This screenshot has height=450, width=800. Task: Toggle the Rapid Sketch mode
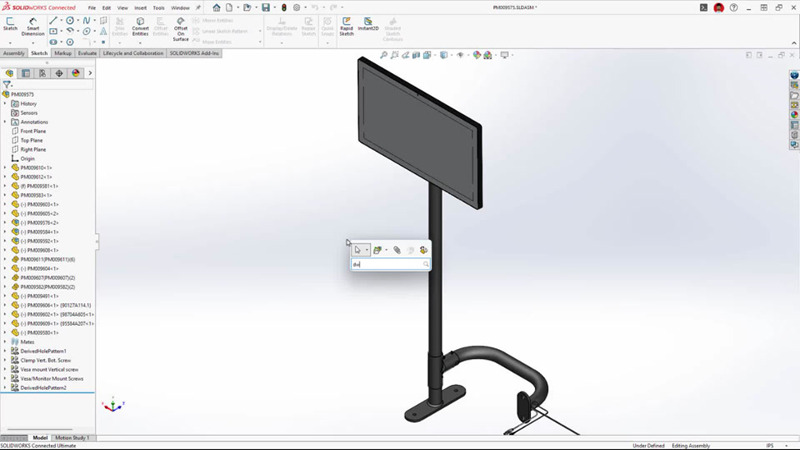pos(346,26)
